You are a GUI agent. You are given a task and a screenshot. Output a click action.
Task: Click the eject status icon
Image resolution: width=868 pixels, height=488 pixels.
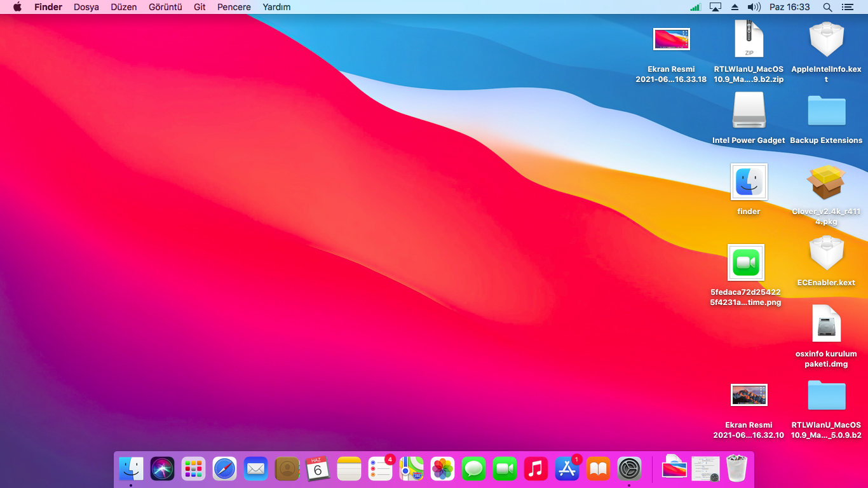point(735,7)
